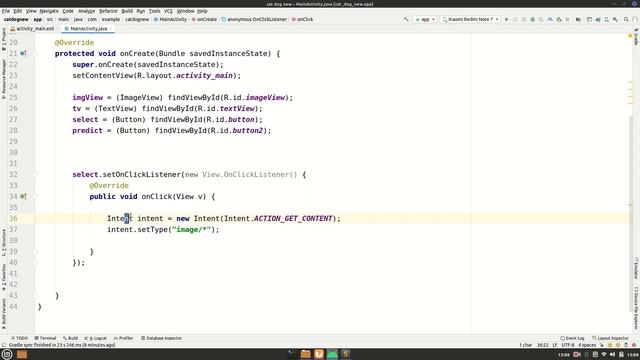Click the warning indicator at top of editor scrollbar
Screen dimensions: 640x360
point(630,36)
